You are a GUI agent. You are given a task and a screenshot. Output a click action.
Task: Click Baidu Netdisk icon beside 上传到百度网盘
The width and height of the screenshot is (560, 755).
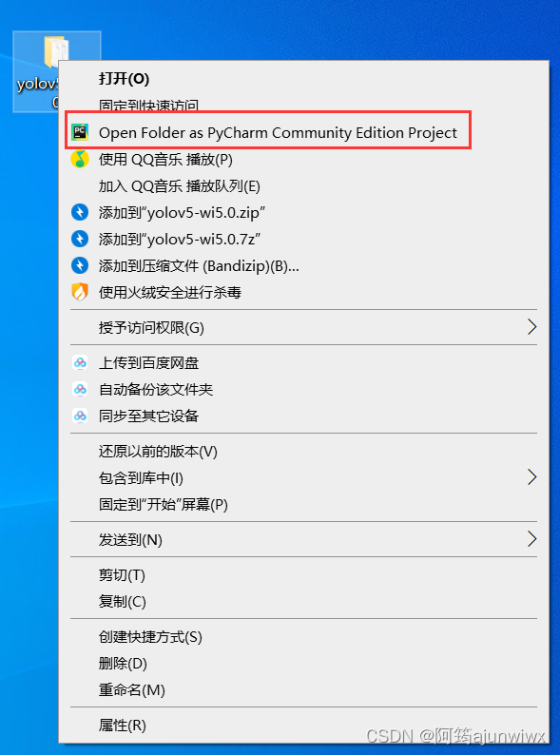pyautogui.click(x=80, y=362)
